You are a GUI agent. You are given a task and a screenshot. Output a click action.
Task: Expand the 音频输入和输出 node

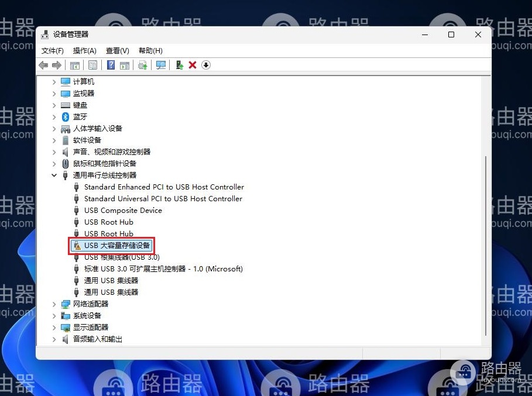pyautogui.click(x=54, y=339)
